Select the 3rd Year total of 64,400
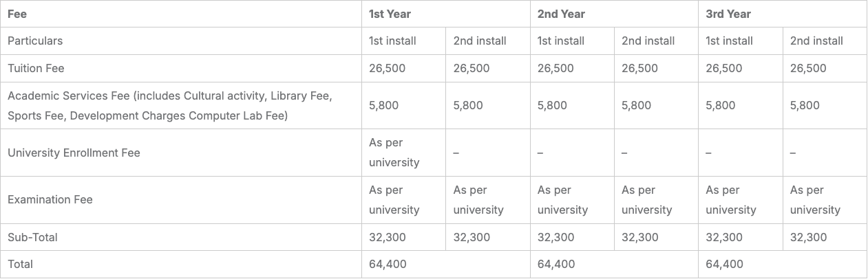 [724, 264]
